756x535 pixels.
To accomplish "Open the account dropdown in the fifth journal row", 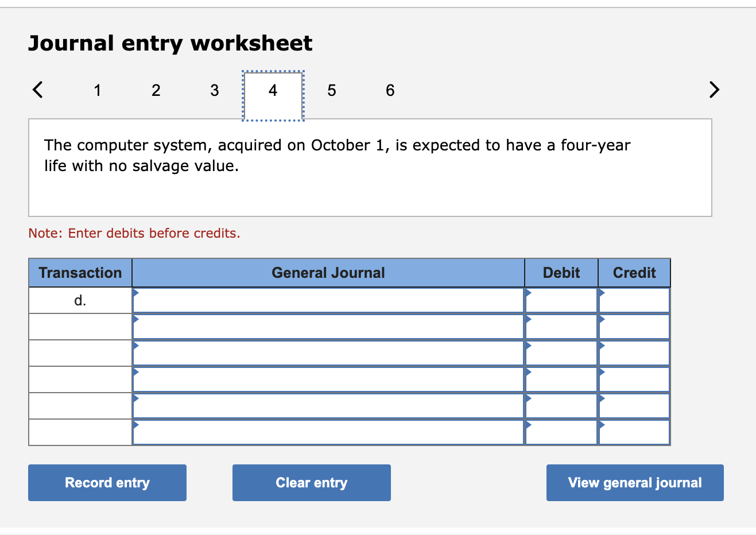I will pos(327,405).
